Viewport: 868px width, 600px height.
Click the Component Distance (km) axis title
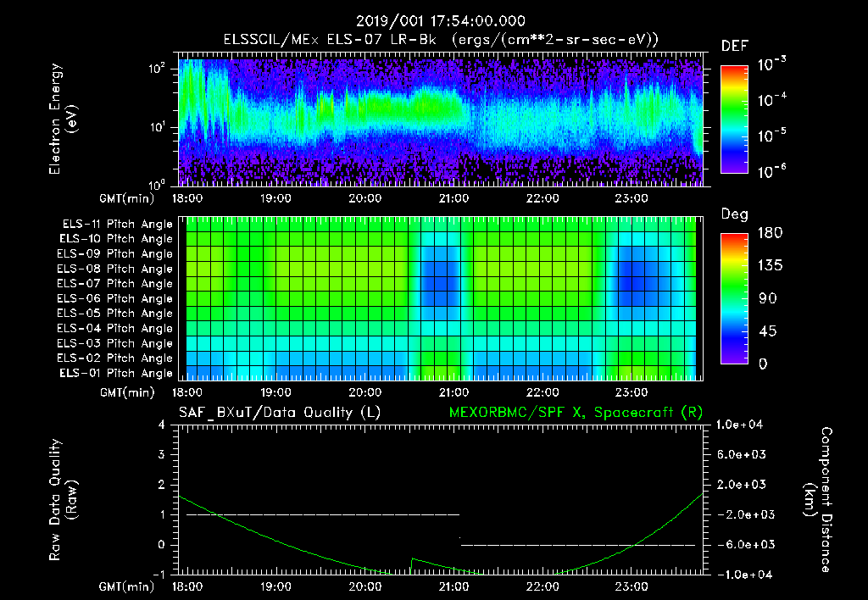[818, 500]
